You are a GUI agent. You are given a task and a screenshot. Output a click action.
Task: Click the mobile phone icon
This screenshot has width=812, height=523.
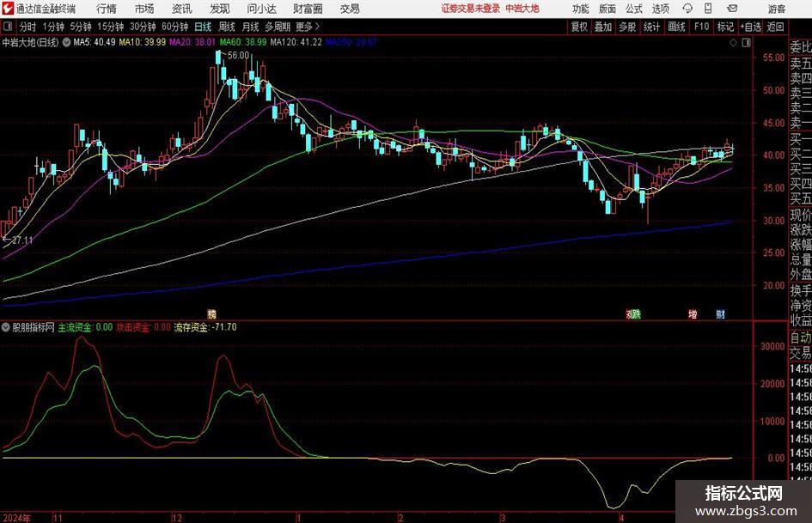708,9
